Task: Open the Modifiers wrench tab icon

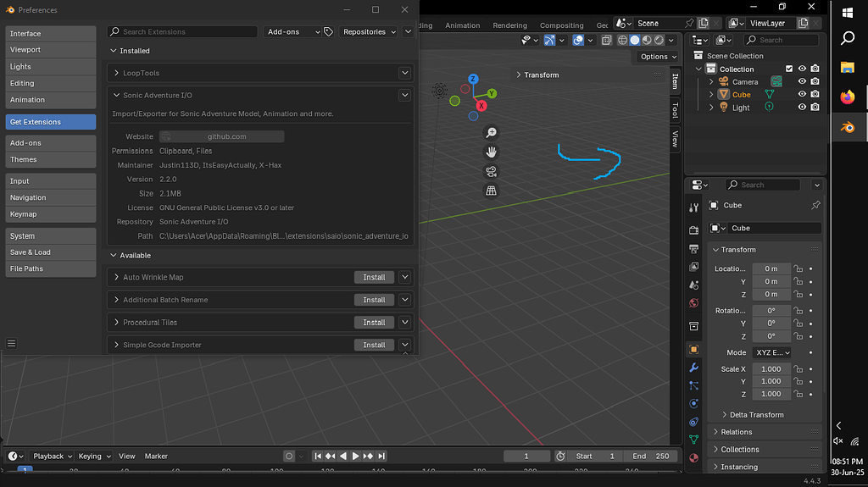Action: tap(693, 368)
